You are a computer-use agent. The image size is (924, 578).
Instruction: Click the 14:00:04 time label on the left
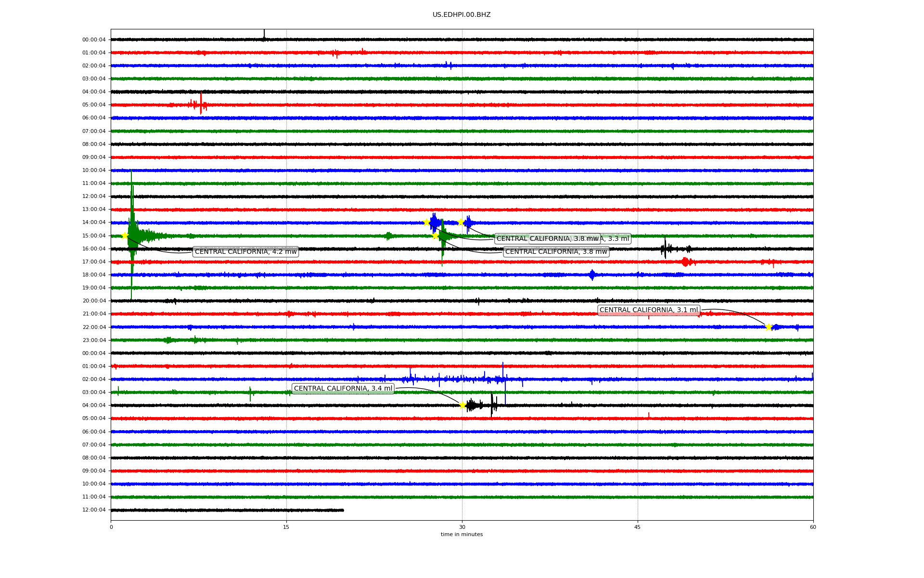click(x=94, y=223)
